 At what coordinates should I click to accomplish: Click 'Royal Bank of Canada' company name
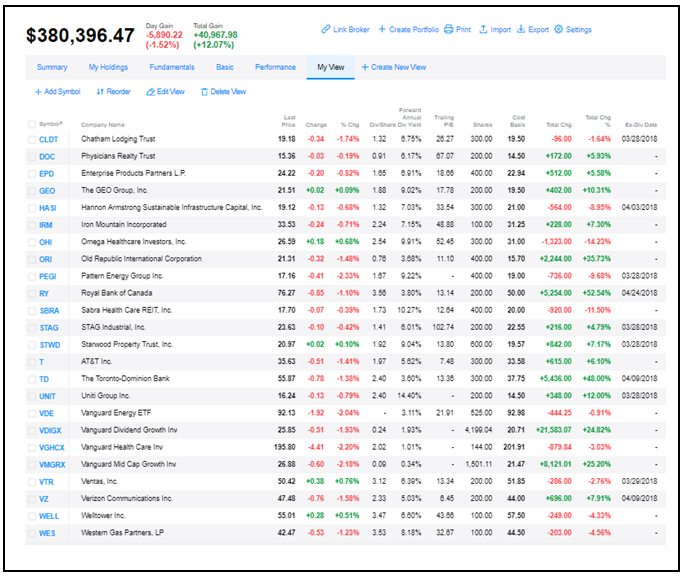pos(117,293)
